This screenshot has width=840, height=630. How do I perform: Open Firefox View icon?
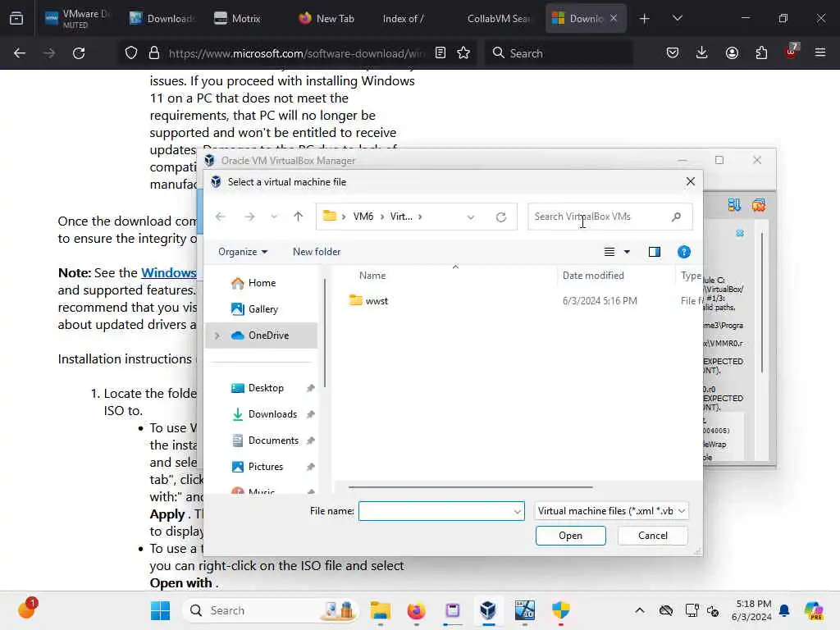click(x=16, y=18)
